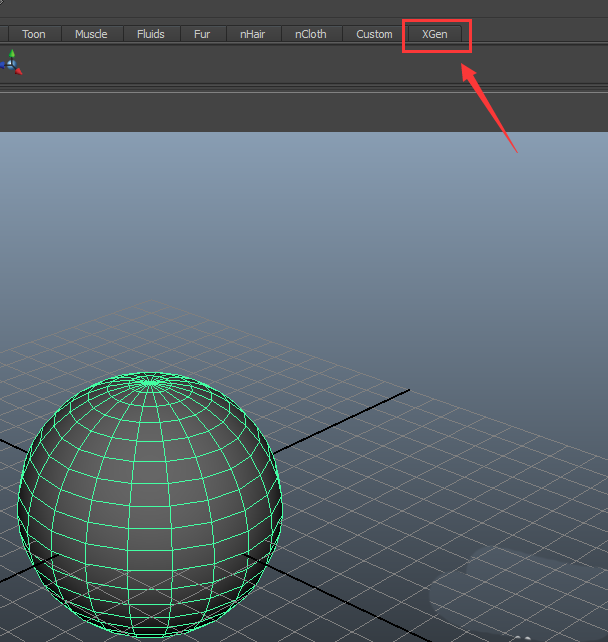Open the Toon shelf tab
Screen dimensions: 608x642
point(34,34)
